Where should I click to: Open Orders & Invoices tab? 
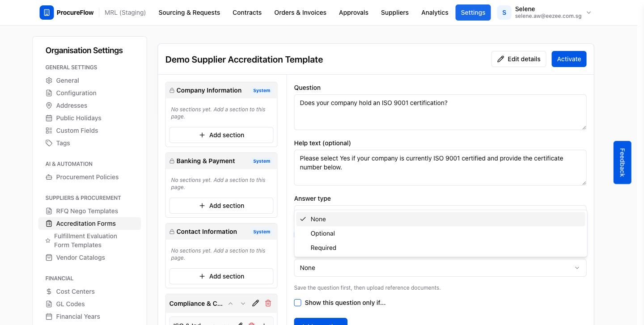point(300,13)
